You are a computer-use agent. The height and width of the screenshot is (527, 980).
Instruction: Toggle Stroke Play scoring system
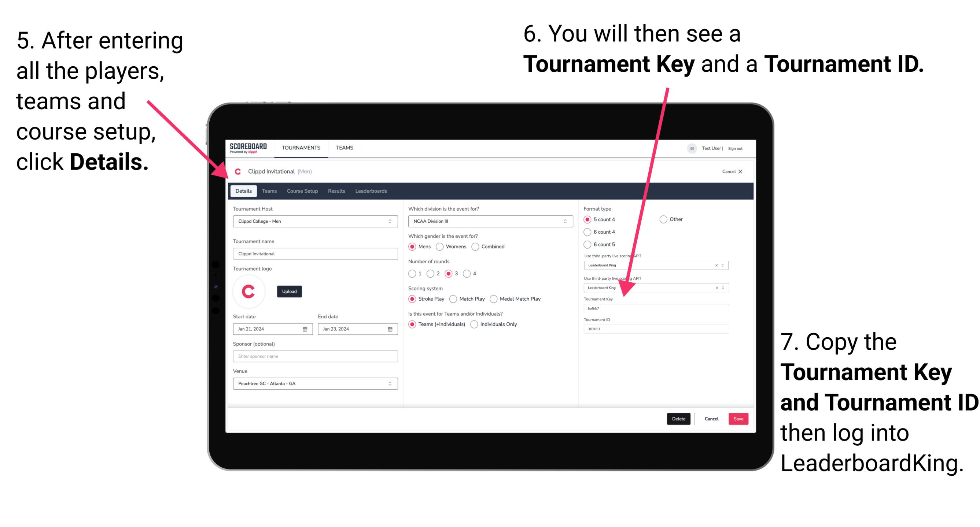(413, 298)
